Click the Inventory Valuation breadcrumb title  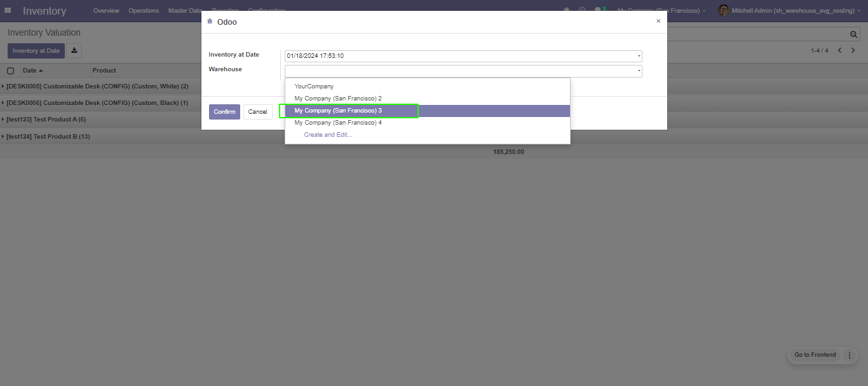[44, 32]
